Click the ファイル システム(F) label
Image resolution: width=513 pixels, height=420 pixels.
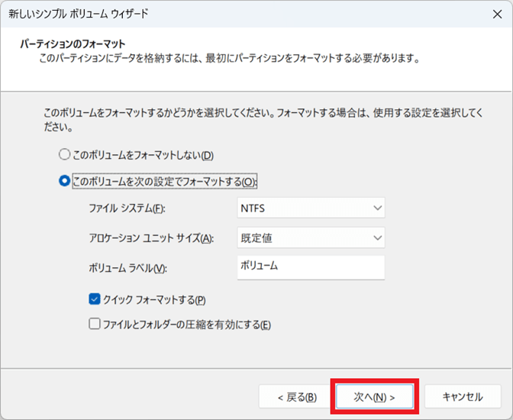pos(127,208)
